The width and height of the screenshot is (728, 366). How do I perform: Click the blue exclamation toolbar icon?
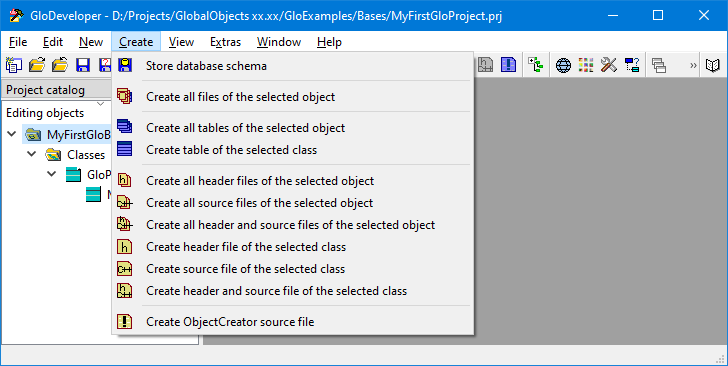(x=508, y=65)
